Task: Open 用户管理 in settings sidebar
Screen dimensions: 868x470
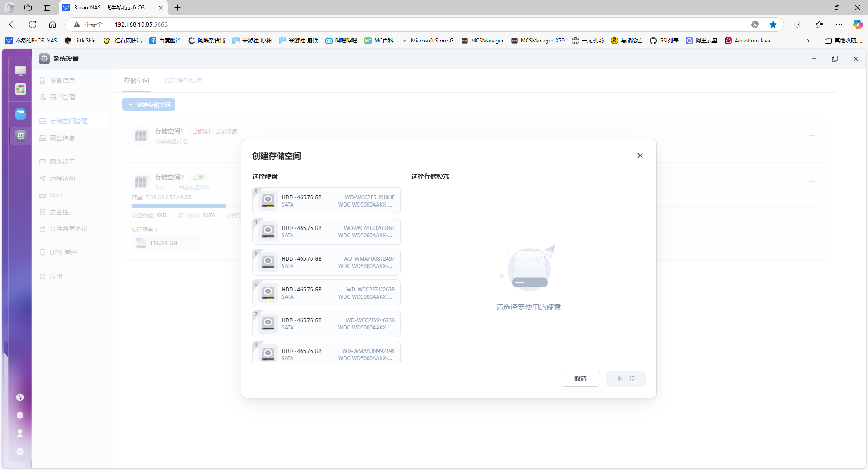Action: [72, 97]
